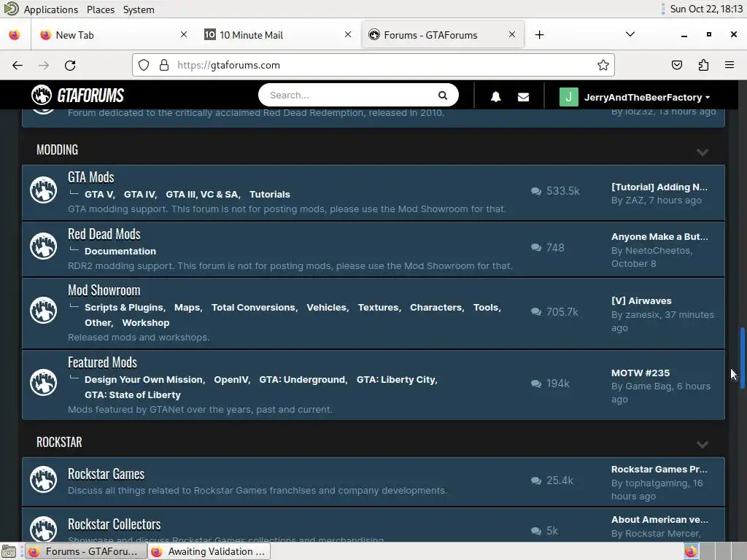
Task: Click the page vertical scrollbar thumb
Action: [x=742, y=359]
